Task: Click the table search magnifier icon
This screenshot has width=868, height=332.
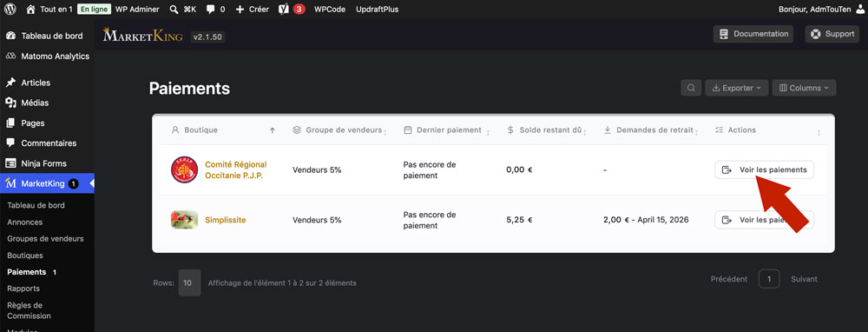Action: click(691, 88)
